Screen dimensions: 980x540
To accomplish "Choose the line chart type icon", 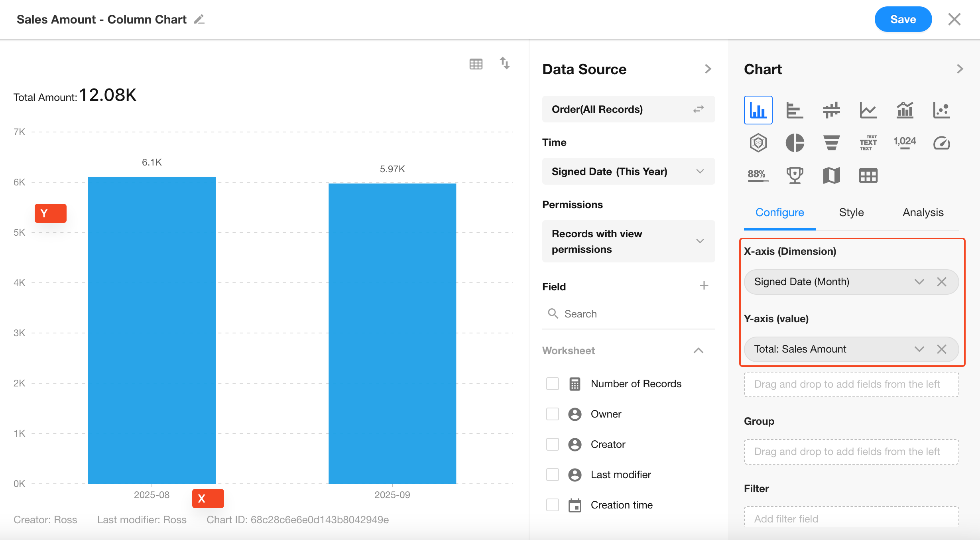I will (x=868, y=110).
